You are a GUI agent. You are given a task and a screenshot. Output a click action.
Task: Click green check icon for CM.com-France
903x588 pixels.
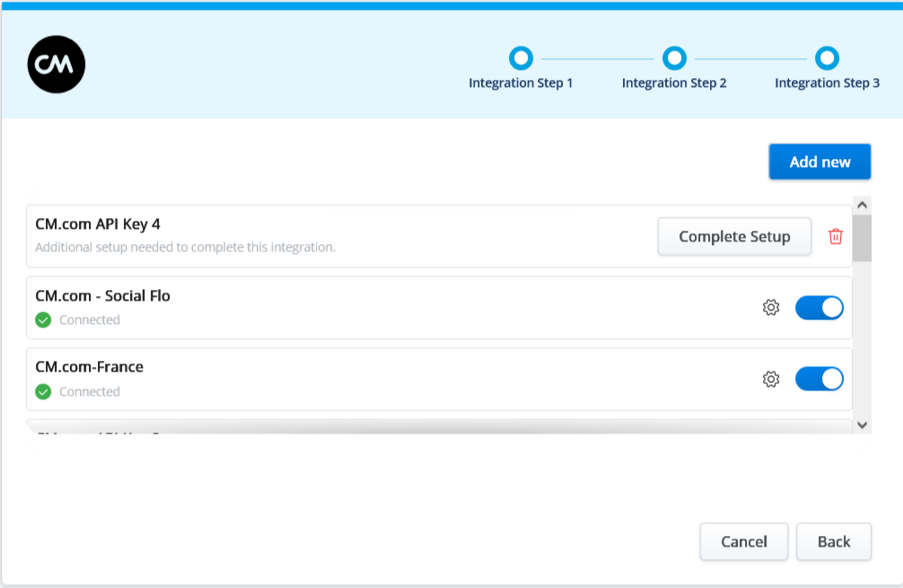(43, 391)
